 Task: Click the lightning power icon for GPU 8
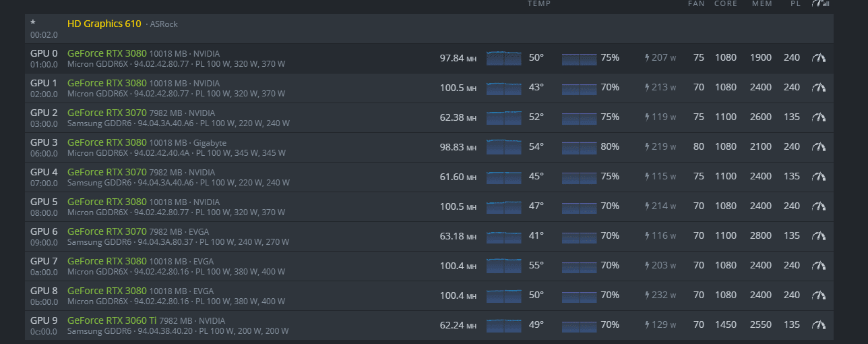[x=648, y=295]
